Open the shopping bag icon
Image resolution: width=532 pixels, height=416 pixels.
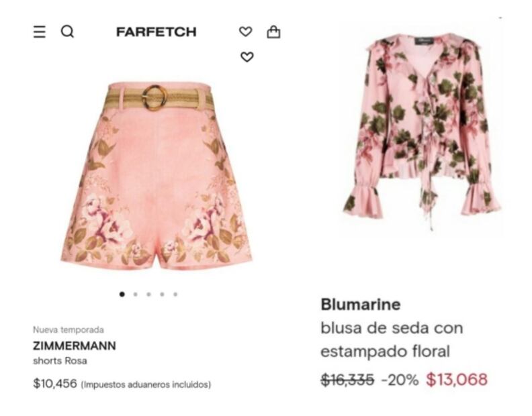[273, 32]
